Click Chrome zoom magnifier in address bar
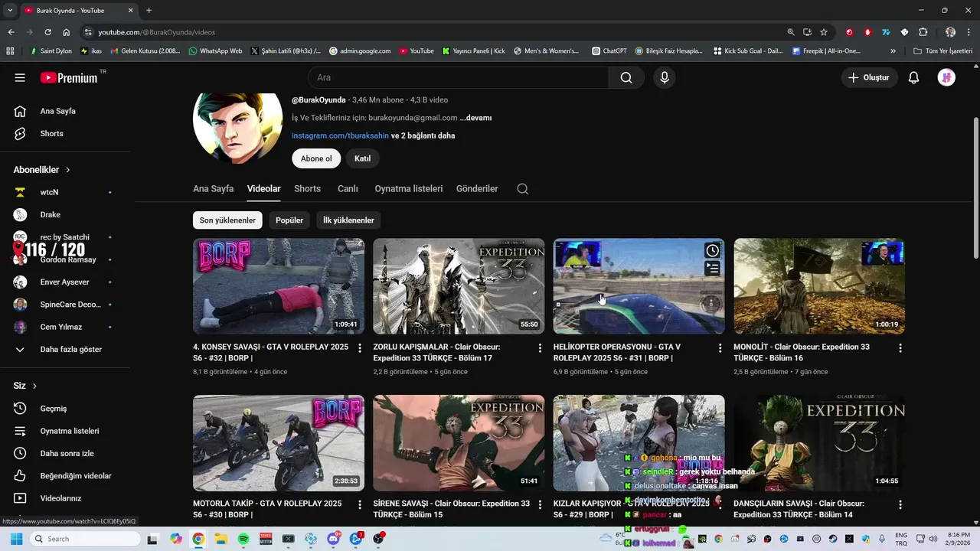The image size is (980, 551). click(x=791, y=32)
